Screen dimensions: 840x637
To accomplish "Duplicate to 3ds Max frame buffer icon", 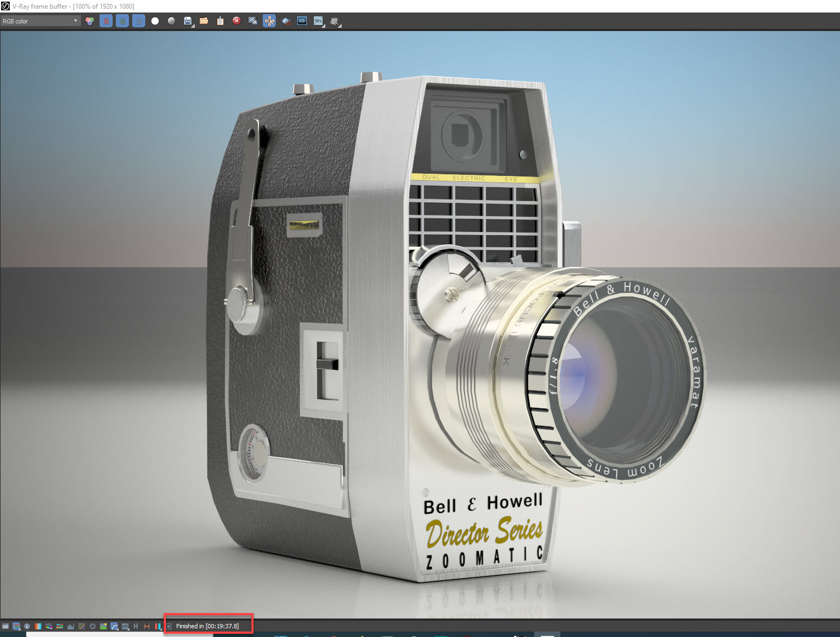I will 253,21.
